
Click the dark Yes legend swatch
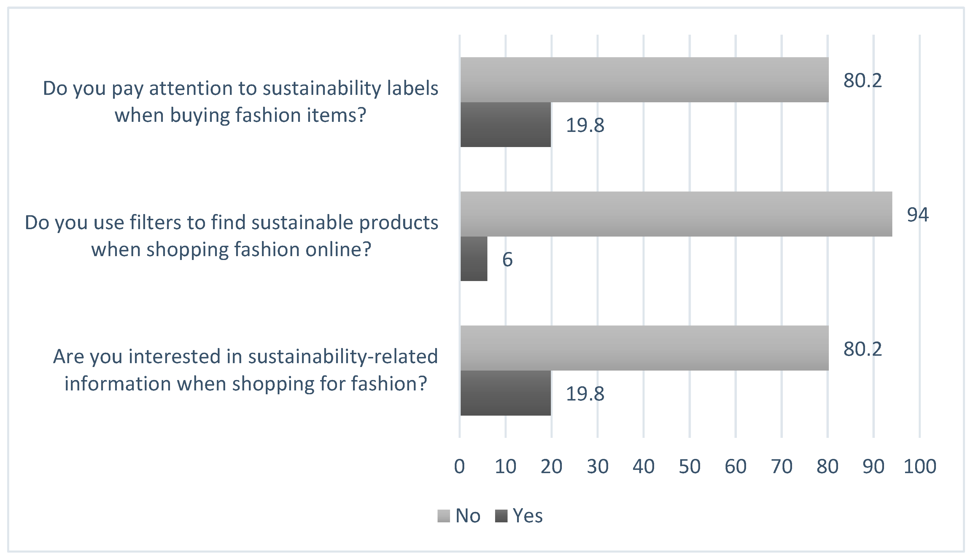pos(501,516)
